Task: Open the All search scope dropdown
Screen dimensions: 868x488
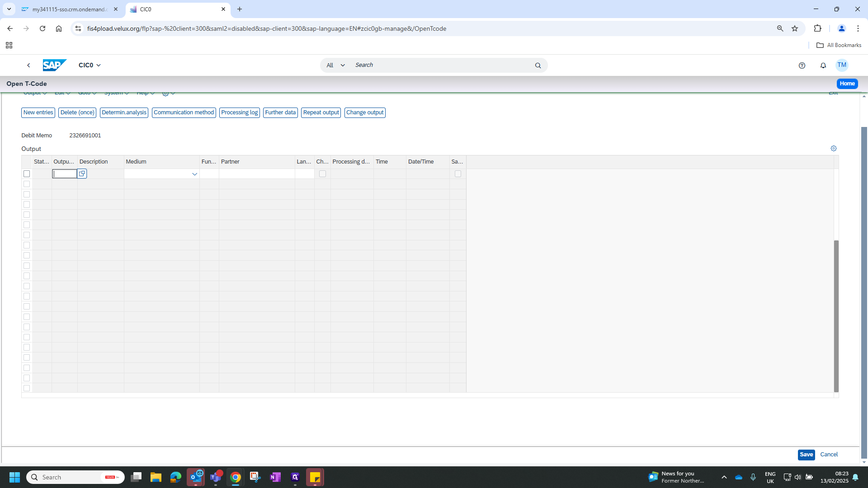Action: click(x=335, y=66)
